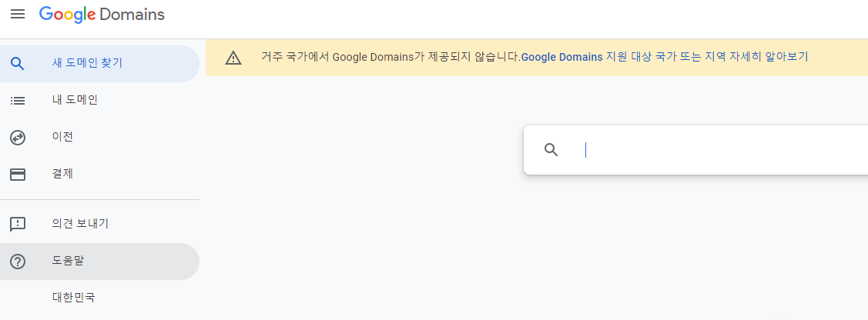Select the 새 도메인 찾기 menu item
Viewport: 868px width, 320px height.
click(99, 64)
